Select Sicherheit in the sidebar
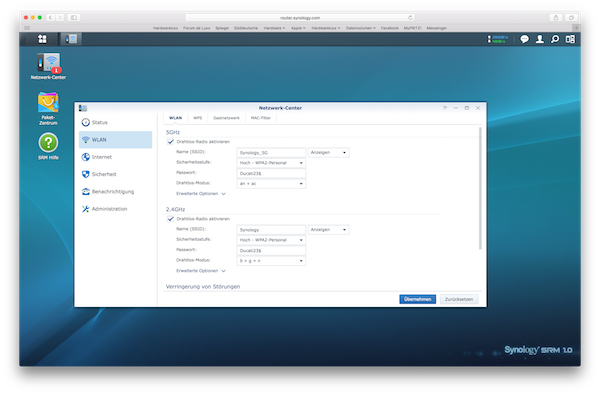This screenshot has height=394, width=600. click(x=115, y=174)
